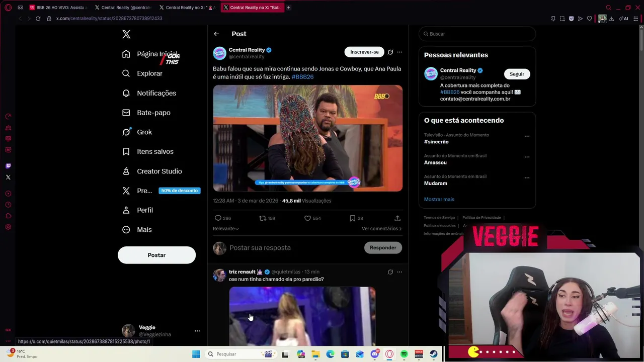
Task: Open options for #sincerão trend
Action: [x=527, y=136]
